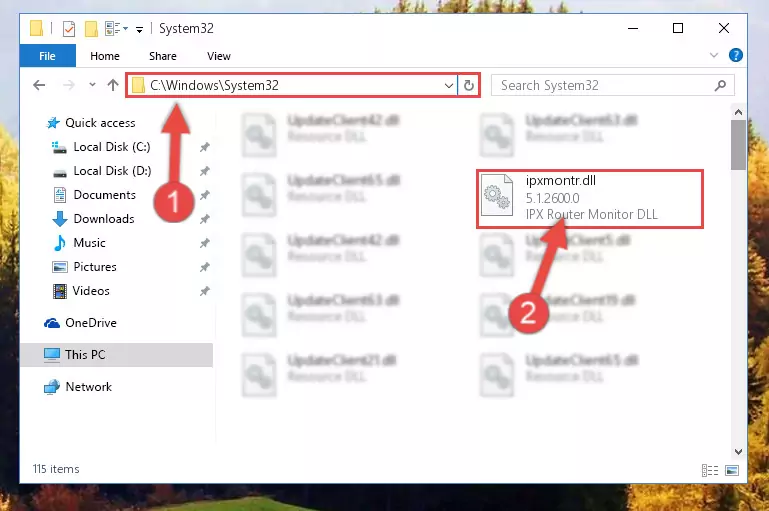Click the scroll up arrow

pyautogui.click(x=738, y=112)
